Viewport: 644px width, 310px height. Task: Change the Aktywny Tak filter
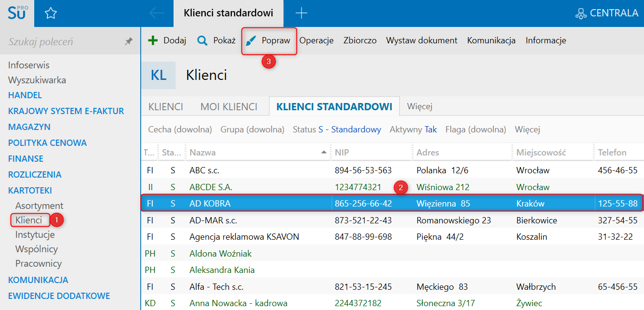pyautogui.click(x=414, y=129)
